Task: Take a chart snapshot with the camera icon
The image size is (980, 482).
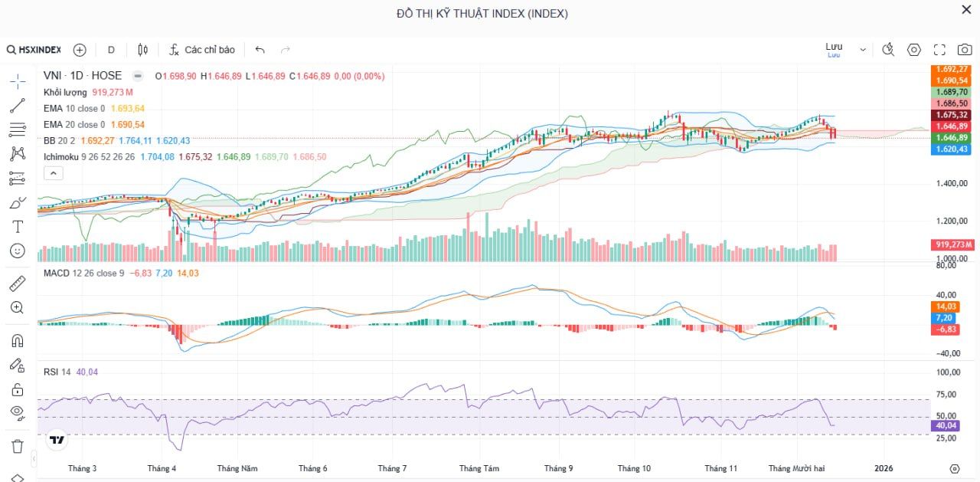Action: pyautogui.click(x=965, y=49)
